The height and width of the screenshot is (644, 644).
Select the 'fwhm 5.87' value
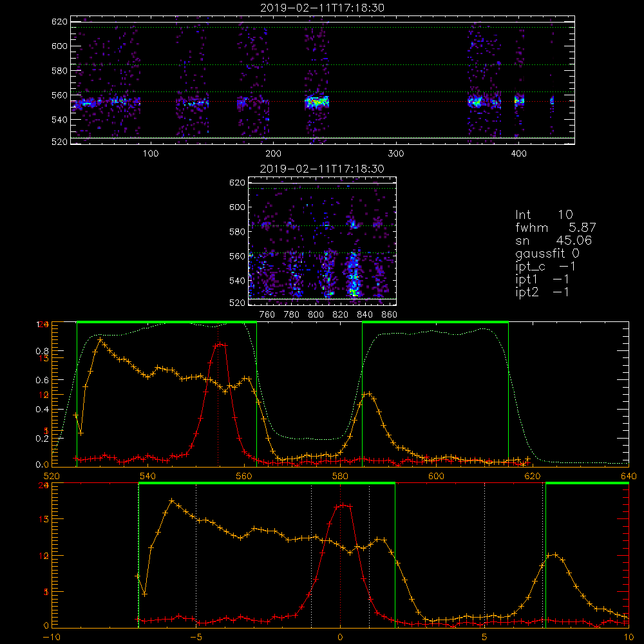tap(555, 227)
